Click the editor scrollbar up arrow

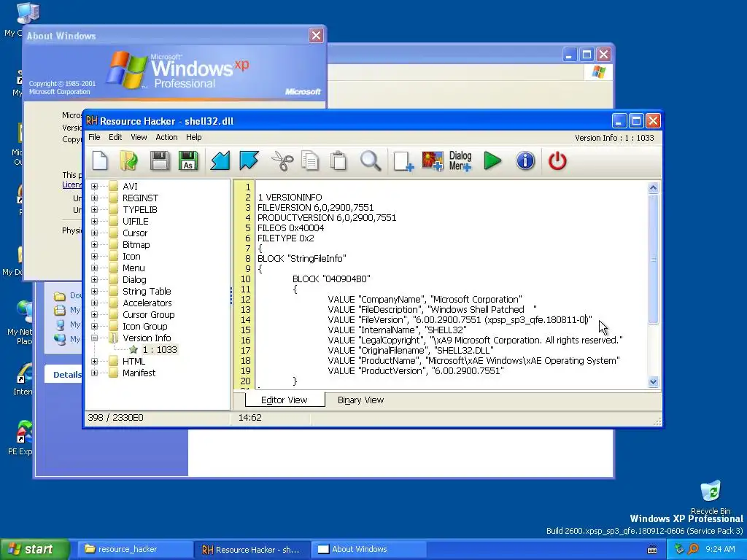[x=653, y=187]
